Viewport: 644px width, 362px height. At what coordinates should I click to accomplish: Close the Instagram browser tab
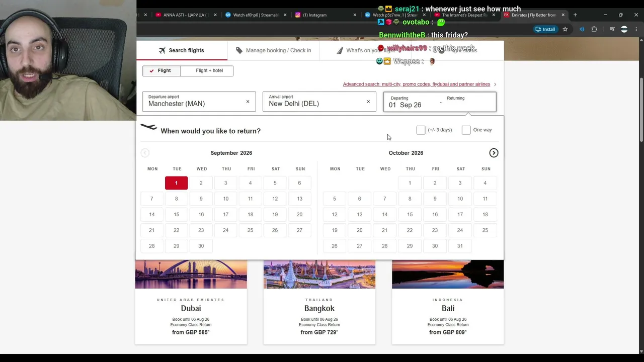pyautogui.click(x=355, y=15)
